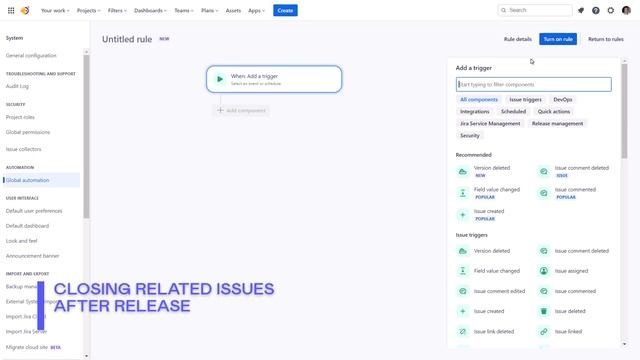This screenshot has height=360, width=640.
Task: Open the help question mark icon
Action: point(596,11)
